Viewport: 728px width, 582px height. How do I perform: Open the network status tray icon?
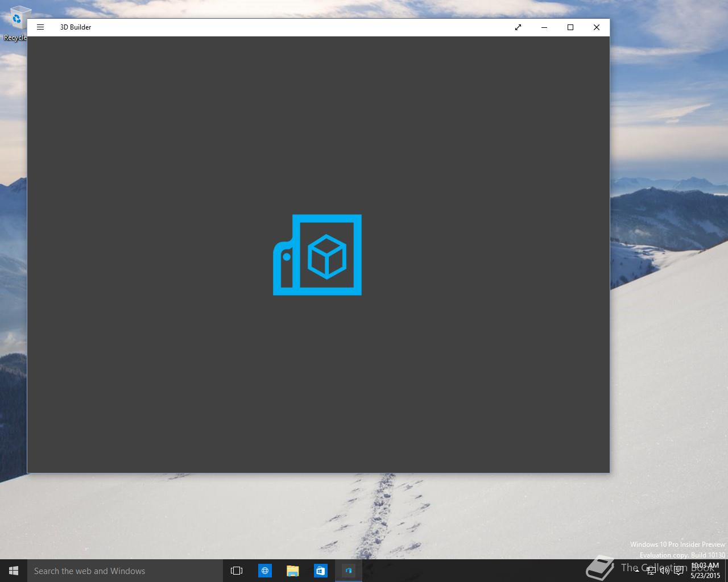coord(651,571)
